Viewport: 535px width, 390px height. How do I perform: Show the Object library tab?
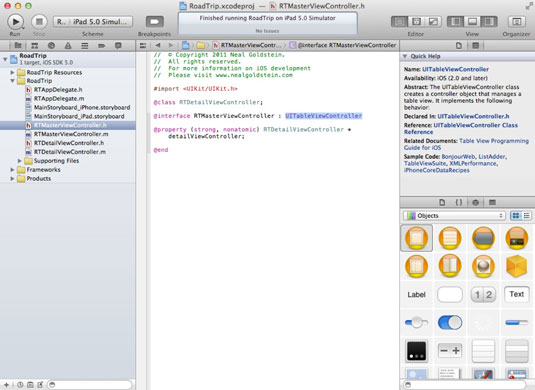click(476, 202)
